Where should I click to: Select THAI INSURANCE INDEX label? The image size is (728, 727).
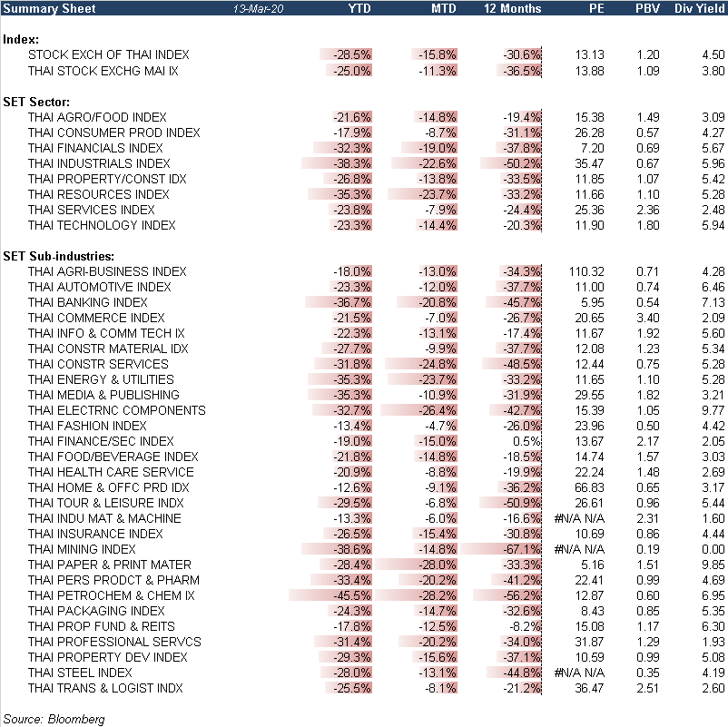pos(95,534)
